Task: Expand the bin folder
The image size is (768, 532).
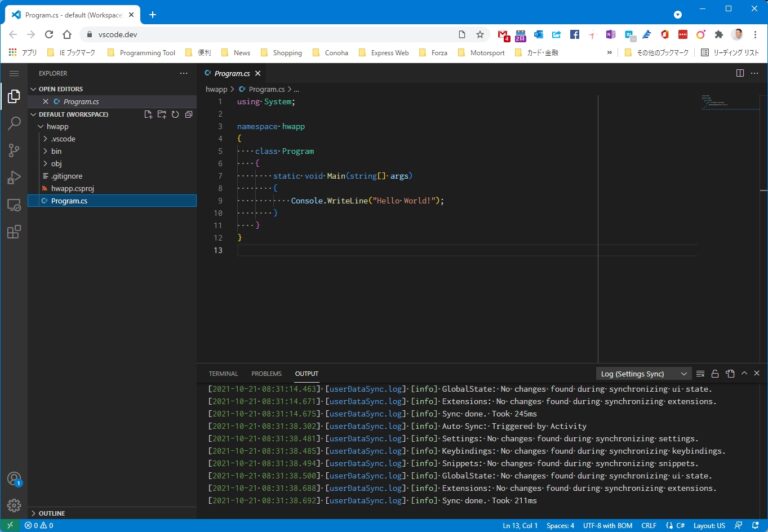Action: tap(113, 151)
